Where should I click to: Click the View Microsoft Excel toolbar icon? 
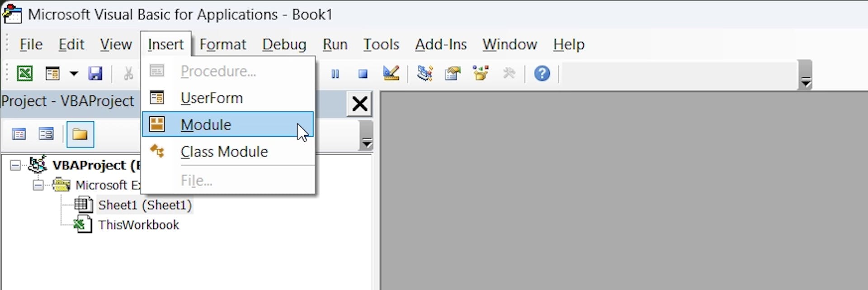(25, 73)
